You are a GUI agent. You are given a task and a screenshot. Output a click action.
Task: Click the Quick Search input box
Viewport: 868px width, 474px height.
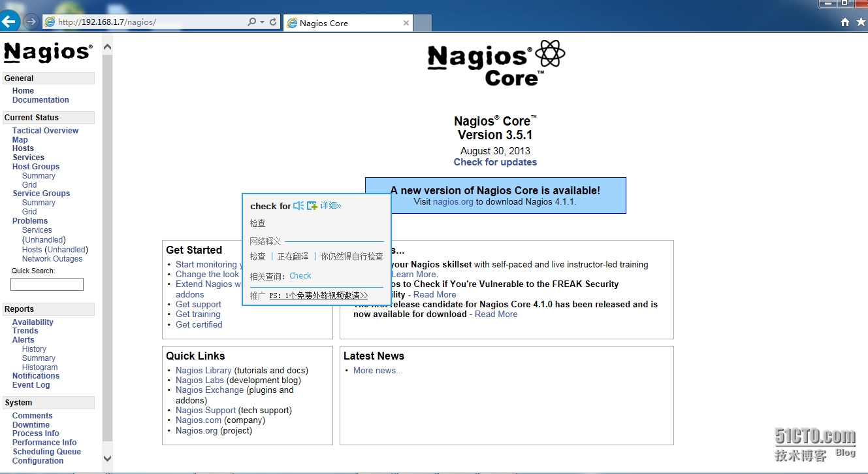[47, 284]
